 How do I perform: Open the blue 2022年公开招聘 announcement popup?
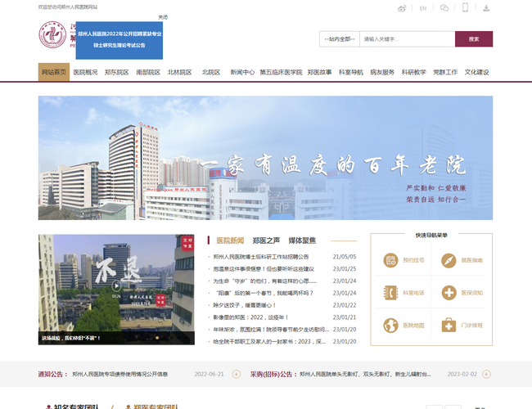119,40
